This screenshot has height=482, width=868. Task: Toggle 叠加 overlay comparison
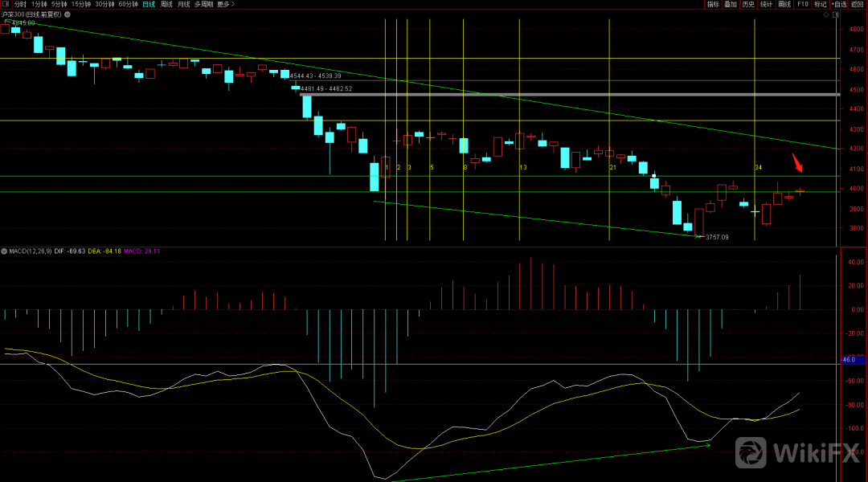point(731,4)
